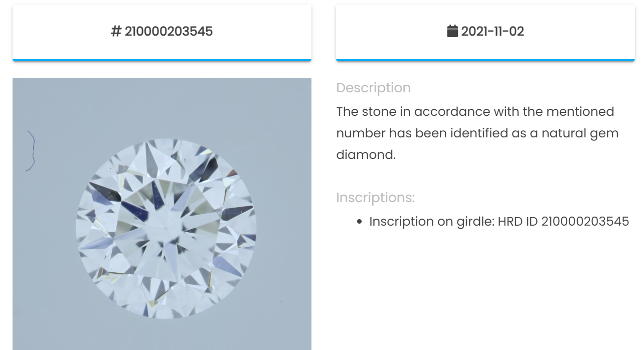The height and width of the screenshot is (350, 644).
Task: Click the dark triangular facet near the diamond's upper left
Action: point(106,192)
